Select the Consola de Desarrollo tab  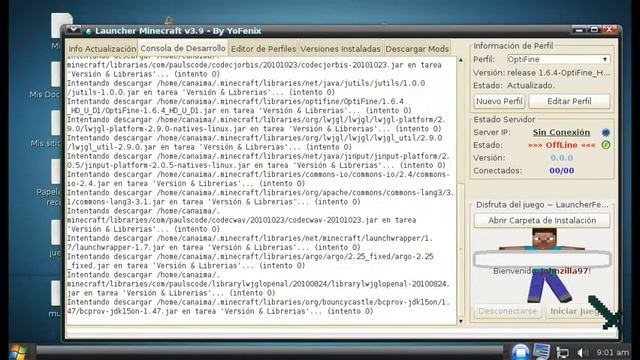coord(183,48)
